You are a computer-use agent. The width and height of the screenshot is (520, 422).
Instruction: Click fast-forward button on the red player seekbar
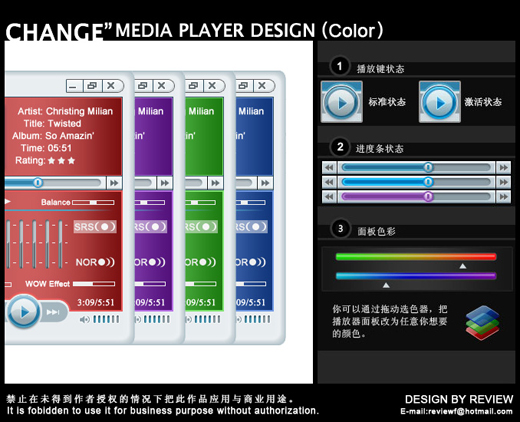tap(114, 183)
